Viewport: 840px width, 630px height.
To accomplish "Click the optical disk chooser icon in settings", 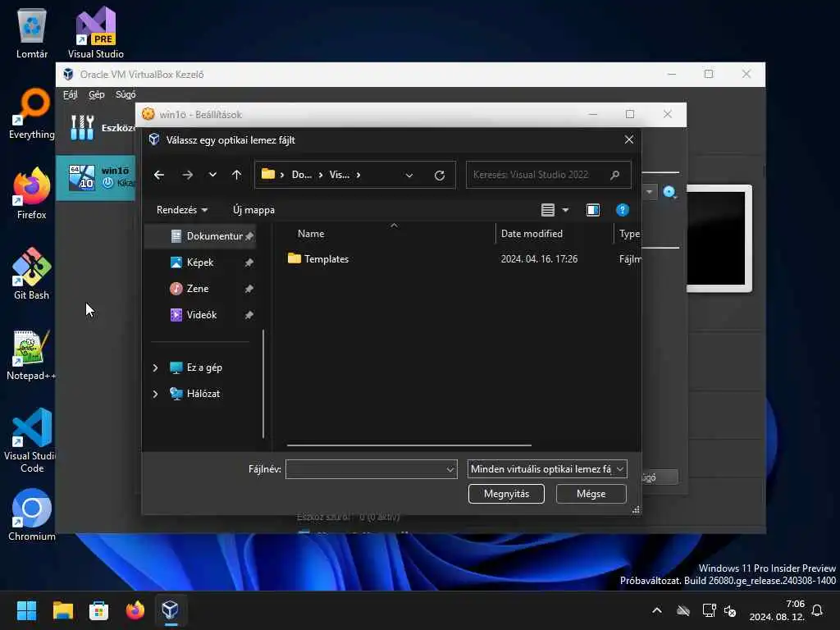I will point(669,192).
